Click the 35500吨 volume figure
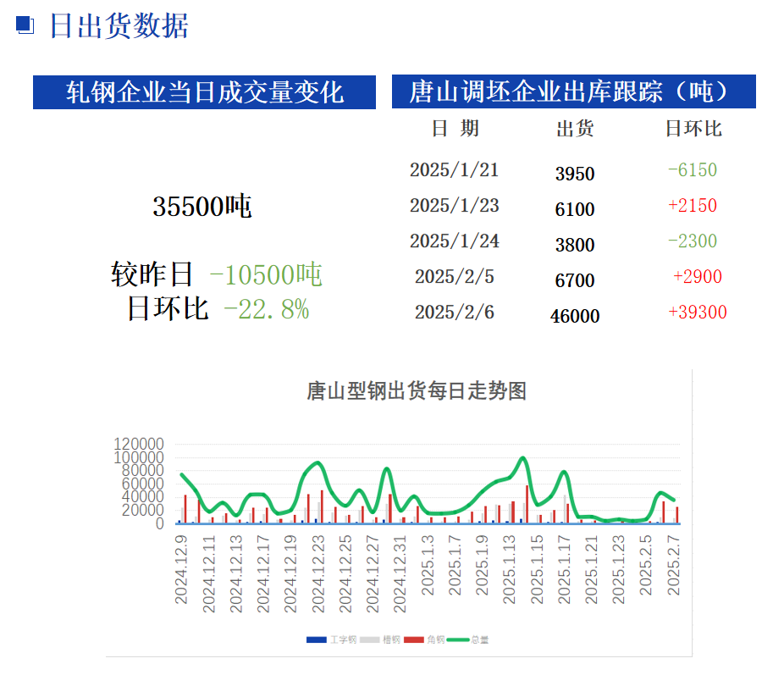The image size is (784, 675). [x=202, y=206]
